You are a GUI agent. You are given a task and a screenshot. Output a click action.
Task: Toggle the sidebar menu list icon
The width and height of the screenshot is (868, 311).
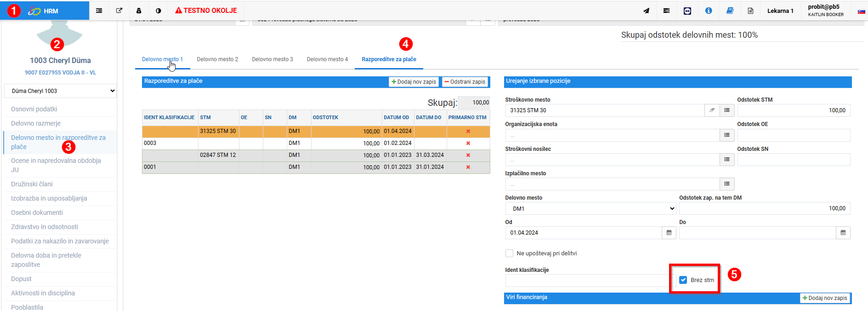tap(99, 11)
